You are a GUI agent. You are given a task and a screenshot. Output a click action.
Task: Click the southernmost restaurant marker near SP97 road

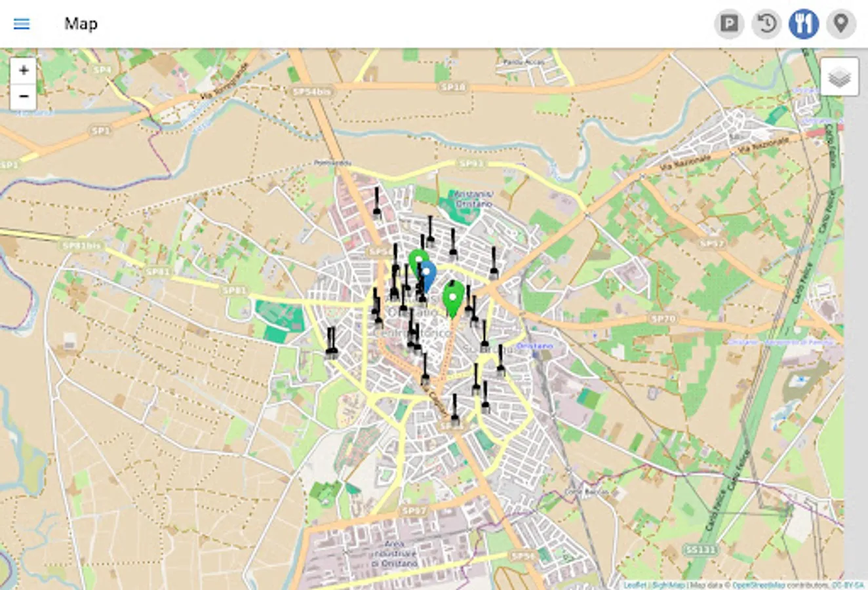[455, 408]
